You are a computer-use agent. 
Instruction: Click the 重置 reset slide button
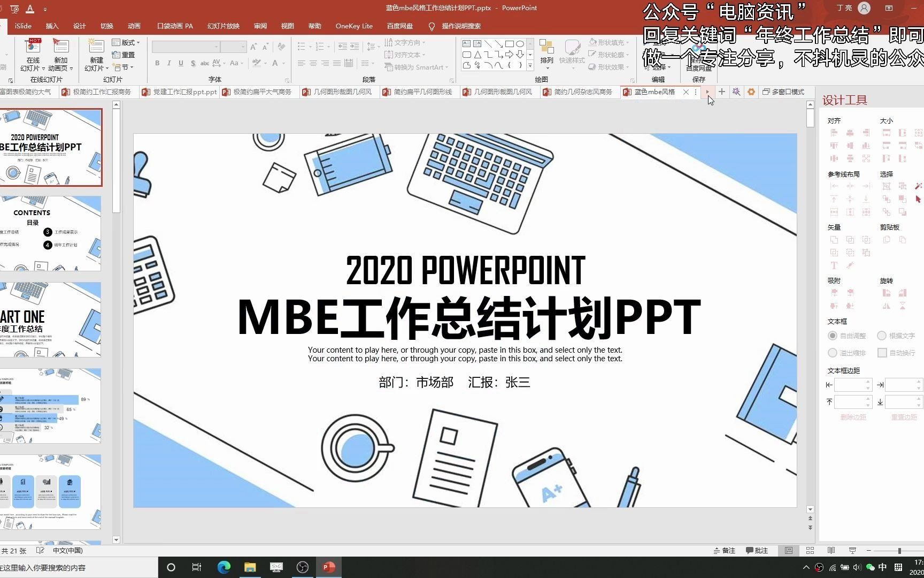124,55
